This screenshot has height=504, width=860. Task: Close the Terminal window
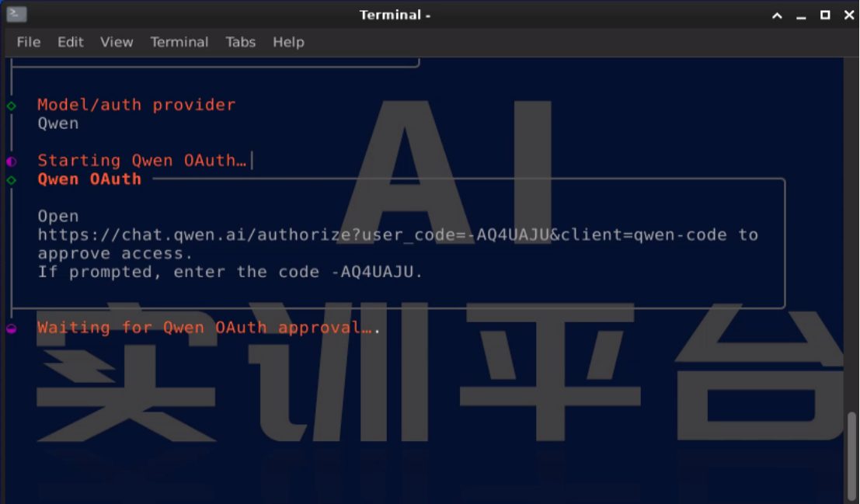(x=848, y=15)
